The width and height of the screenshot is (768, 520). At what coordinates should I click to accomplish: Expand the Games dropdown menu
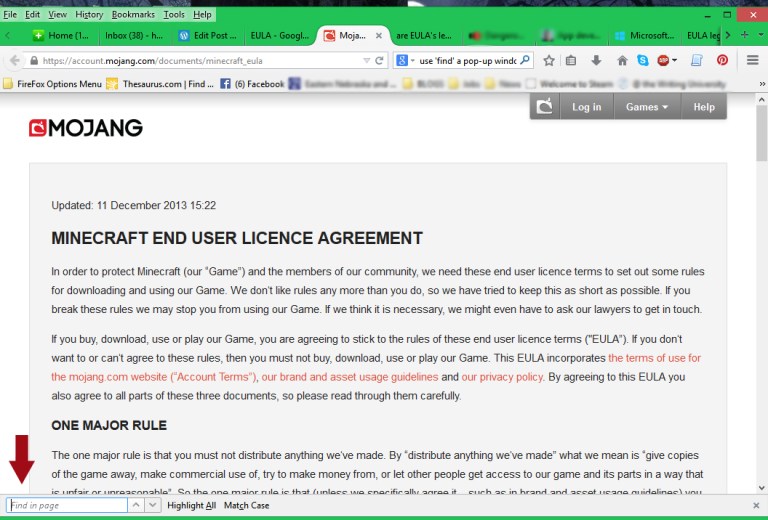(647, 107)
